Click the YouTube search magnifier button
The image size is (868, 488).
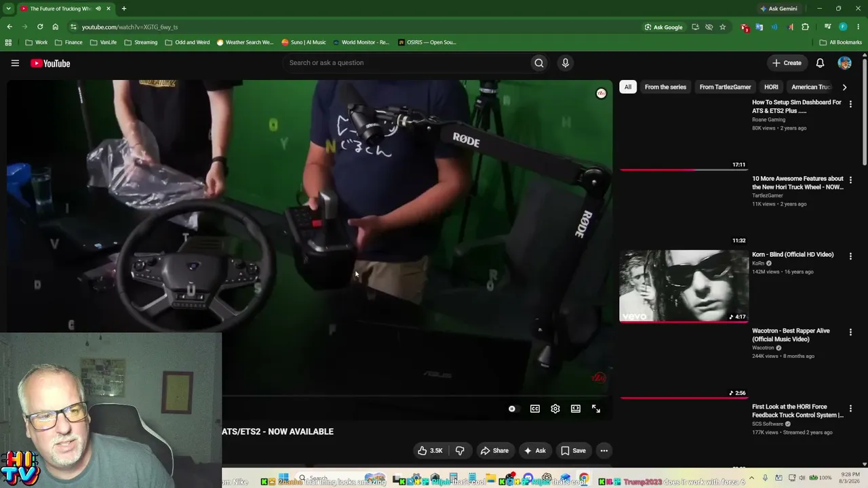click(539, 63)
